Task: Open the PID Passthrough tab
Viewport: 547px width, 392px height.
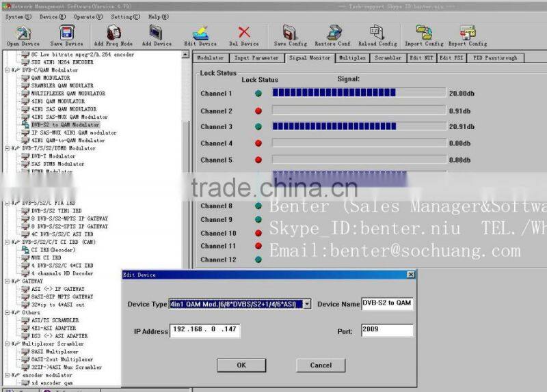Action: [x=495, y=58]
